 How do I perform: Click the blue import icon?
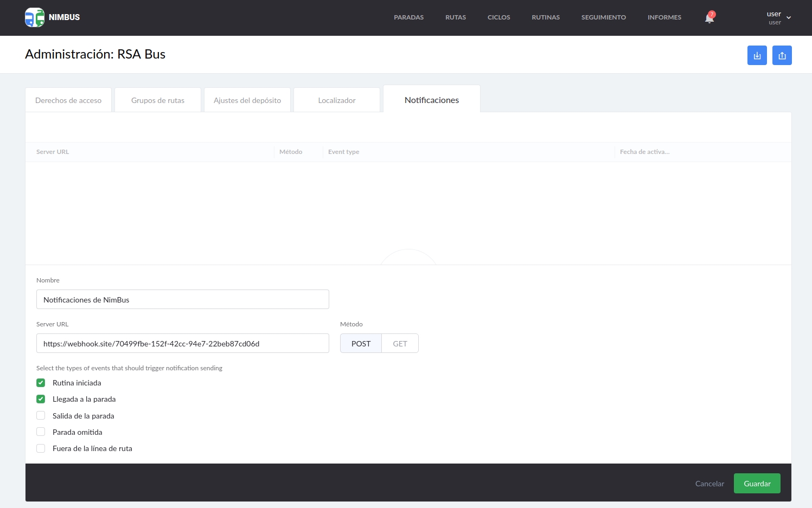[x=757, y=55]
